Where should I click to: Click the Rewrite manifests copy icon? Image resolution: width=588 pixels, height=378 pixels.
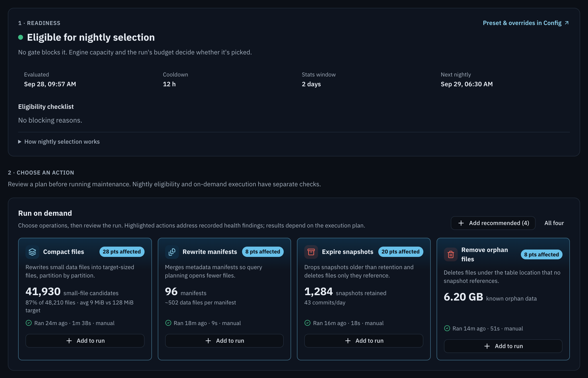(x=172, y=252)
